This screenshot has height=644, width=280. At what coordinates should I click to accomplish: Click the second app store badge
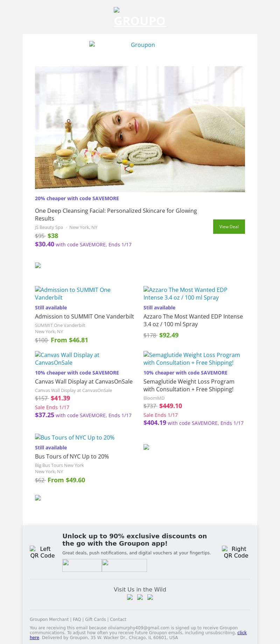coord(124,565)
